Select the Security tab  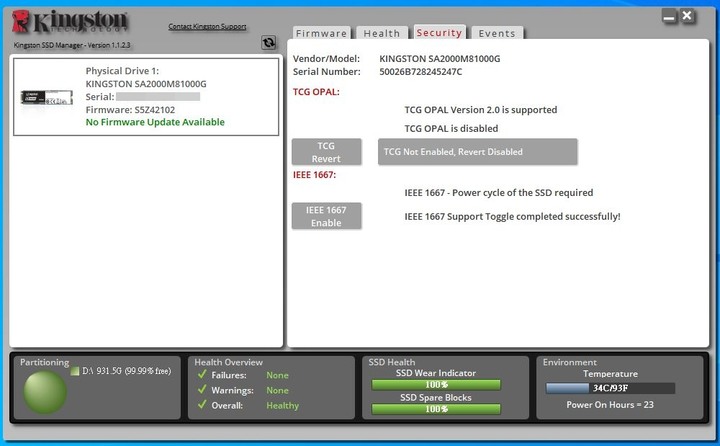tap(439, 32)
